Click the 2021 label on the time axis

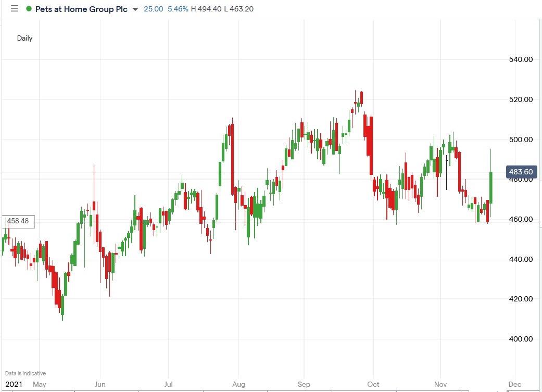[x=13, y=384]
